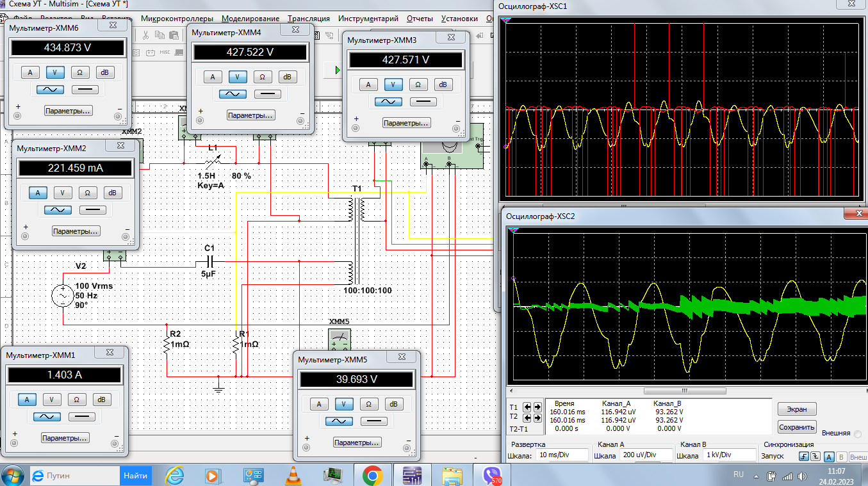This screenshot has height=486, width=868.
Task: Click the scissors Cut toolbar icon
Action: tap(146, 35)
